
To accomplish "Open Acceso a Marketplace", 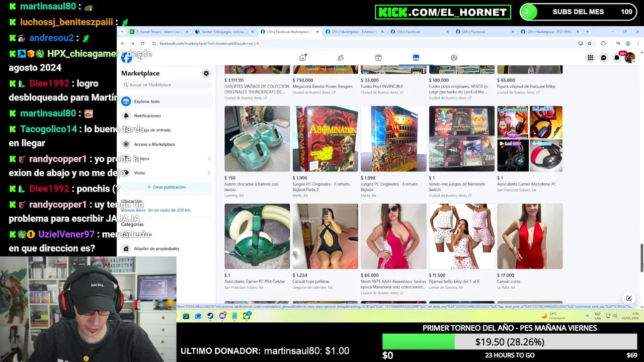I will pyautogui.click(x=166, y=144).
